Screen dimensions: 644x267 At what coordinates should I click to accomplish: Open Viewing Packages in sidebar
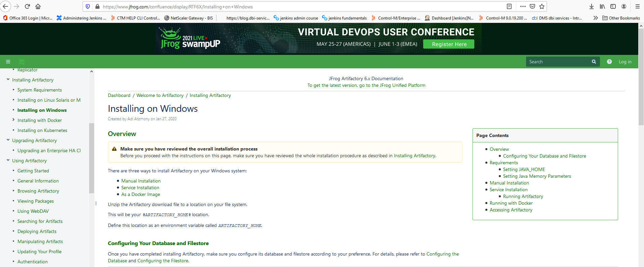pyautogui.click(x=36, y=201)
